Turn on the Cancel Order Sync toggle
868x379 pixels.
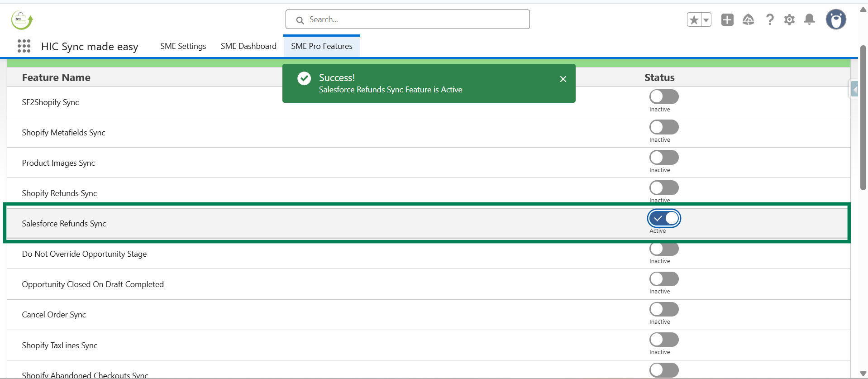[x=664, y=309]
